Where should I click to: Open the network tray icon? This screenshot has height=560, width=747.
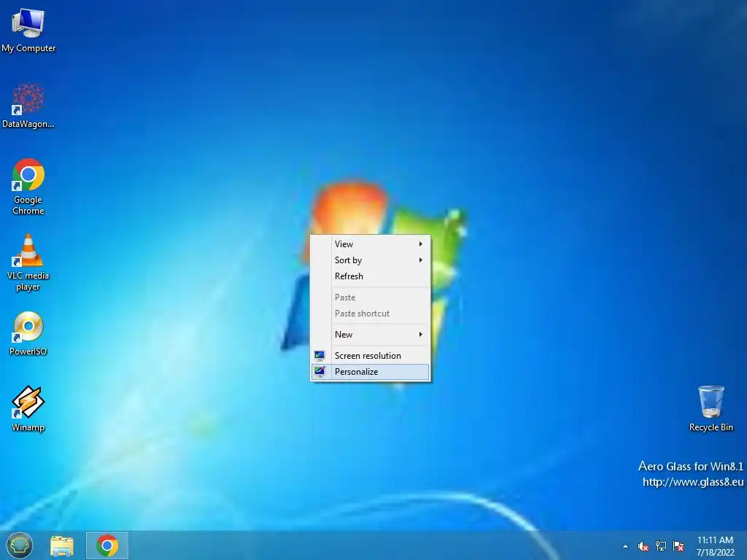pos(661,546)
